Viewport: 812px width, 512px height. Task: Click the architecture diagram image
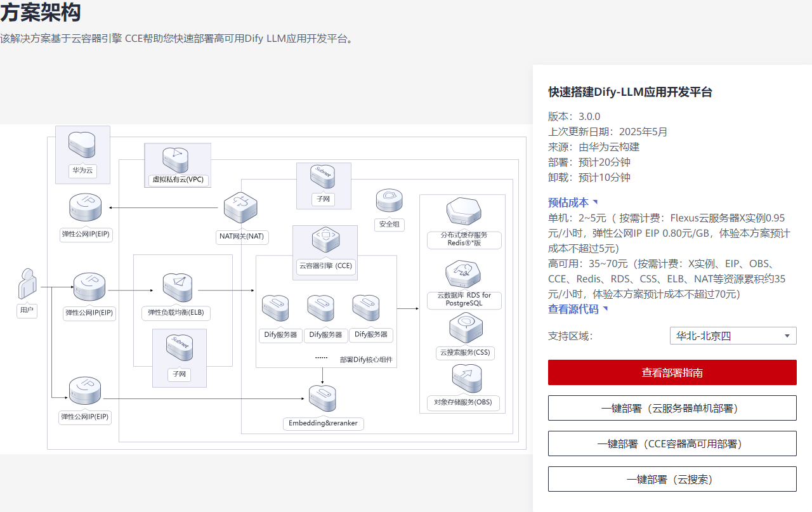coord(266,289)
